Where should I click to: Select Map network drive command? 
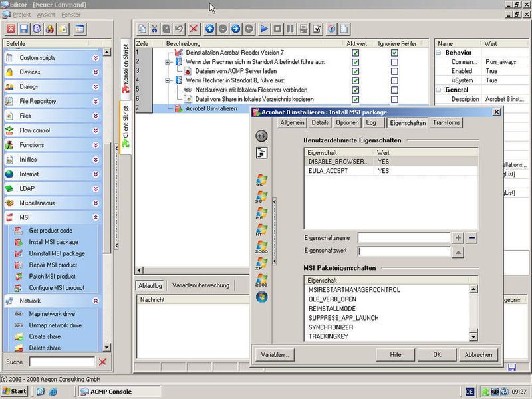coord(52,314)
